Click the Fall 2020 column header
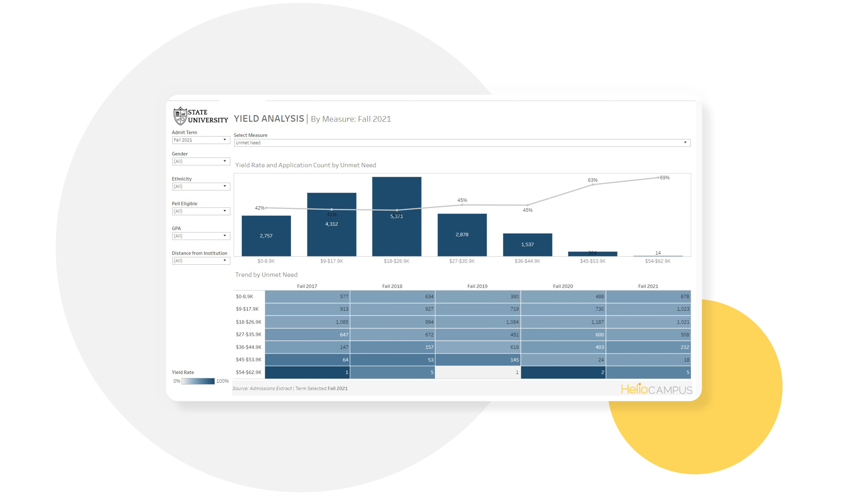The width and height of the screenshot is (868, 496). click(x=563, y=286)
